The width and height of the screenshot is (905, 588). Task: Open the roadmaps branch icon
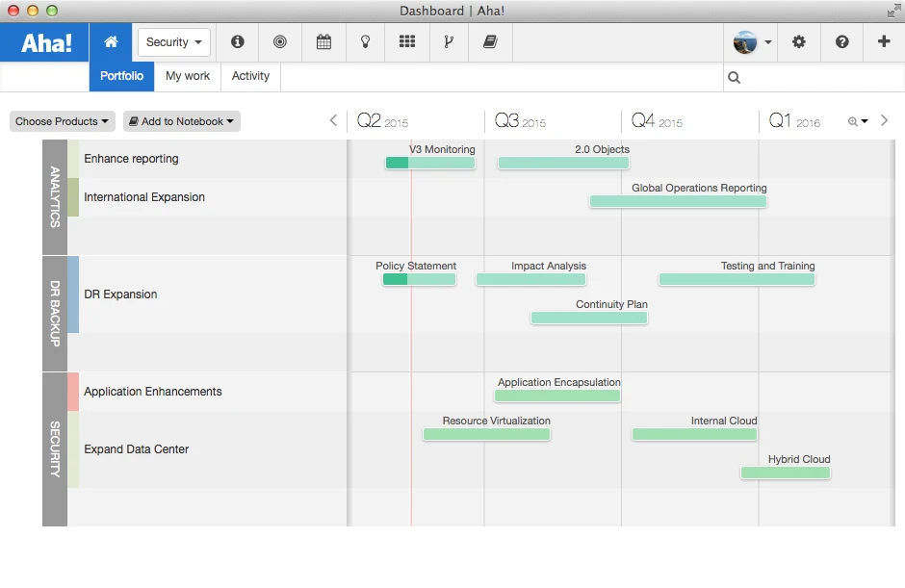(x=449, y=41)
